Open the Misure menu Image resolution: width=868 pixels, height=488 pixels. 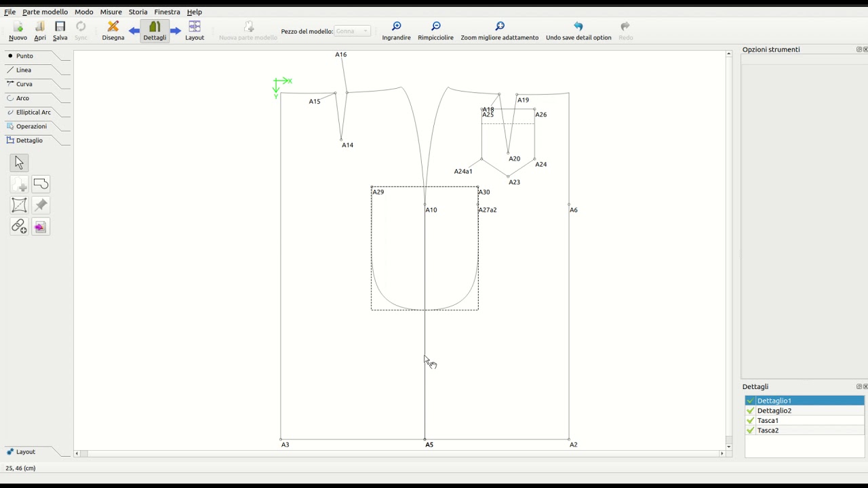point(111,12)
